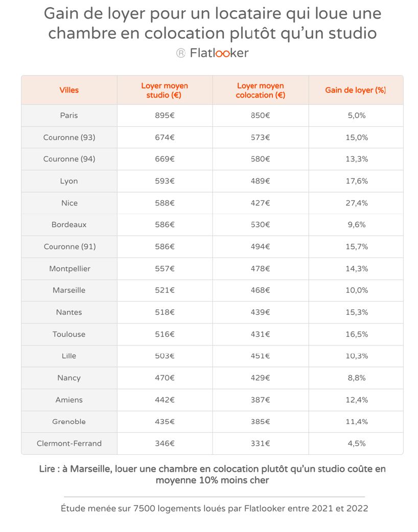Click Montpellier's colocation rent 478€
Screen dimensions: 418x532
click(x=261, y=269)
